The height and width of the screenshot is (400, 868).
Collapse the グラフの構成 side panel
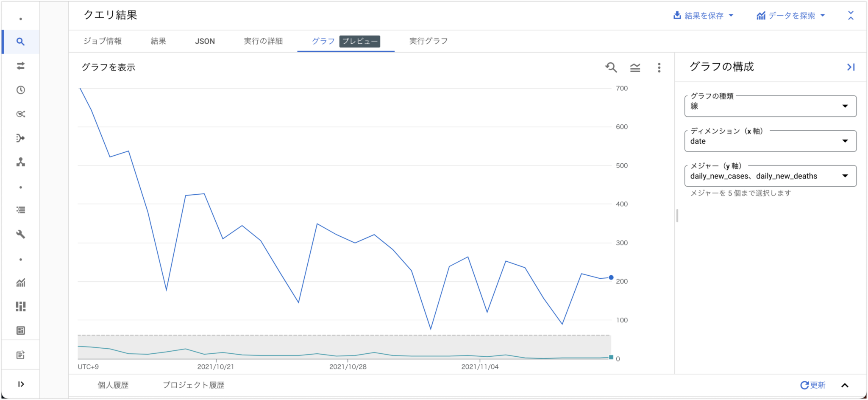tap(851, 67)
